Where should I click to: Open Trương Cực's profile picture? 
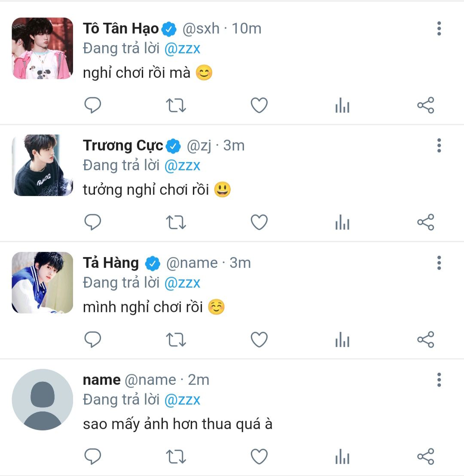(42, 166)
